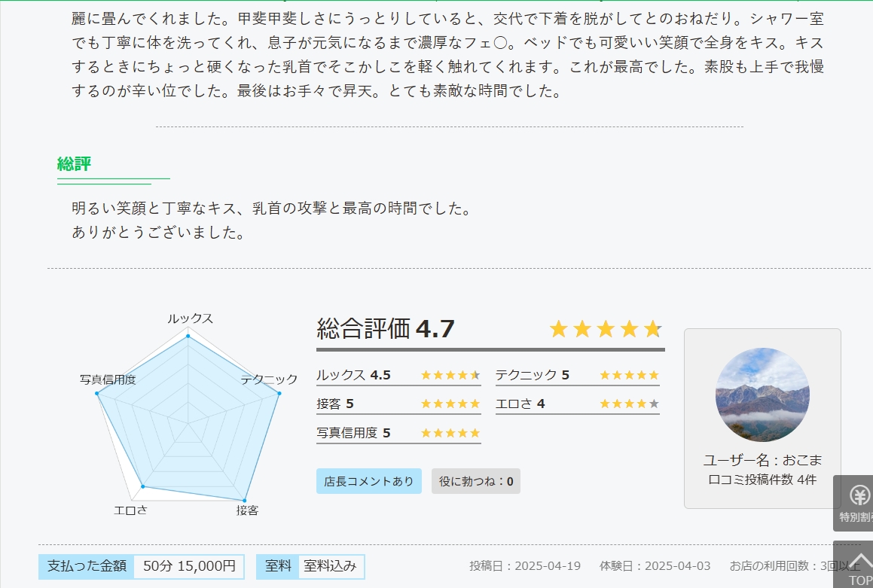Click the 室料込み value box
Image resolution: width=873 pixels, height=588 pixels.
coord(331,566)
